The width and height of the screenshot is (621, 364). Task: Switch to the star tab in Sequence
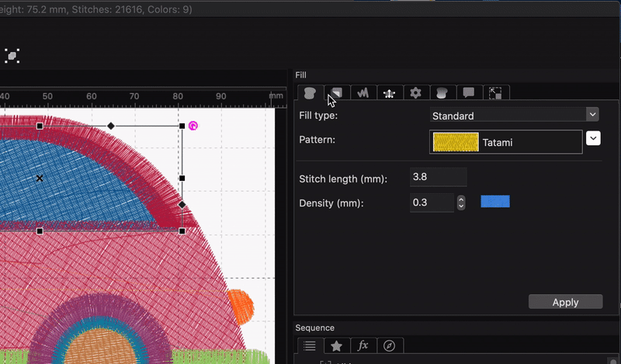(x=337, y=346)
